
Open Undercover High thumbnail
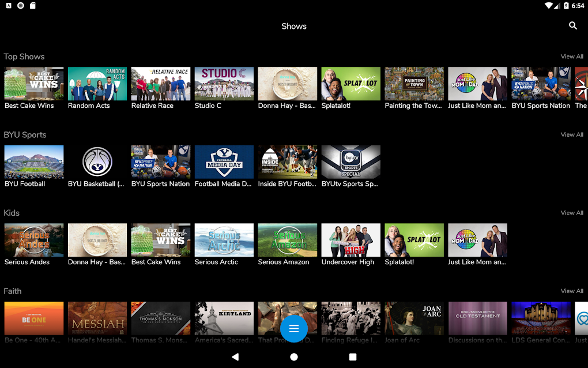(x=350, y=240)
